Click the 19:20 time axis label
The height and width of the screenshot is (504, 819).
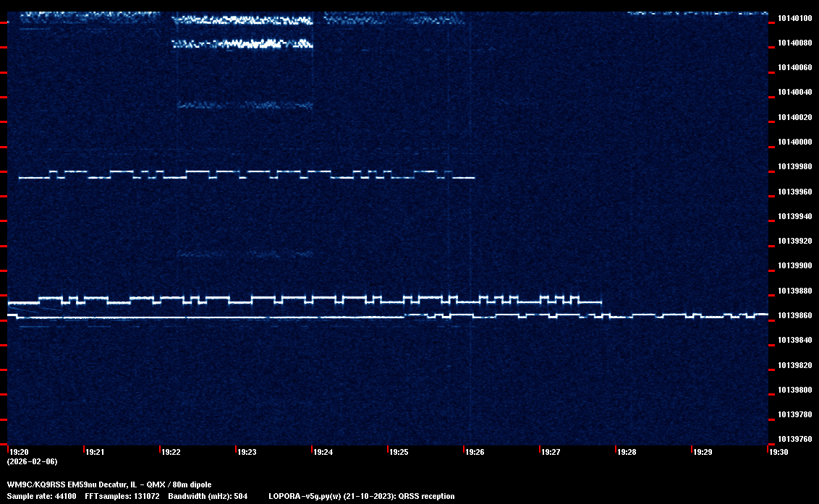tap(19, 452)
